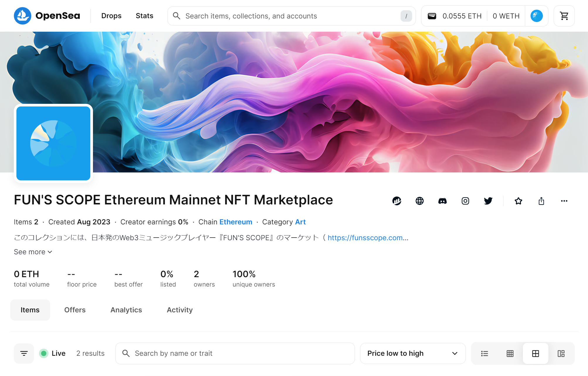Open the Instagram icon link
This screenshot has height=376, width=588.
(x=465, y=201)
